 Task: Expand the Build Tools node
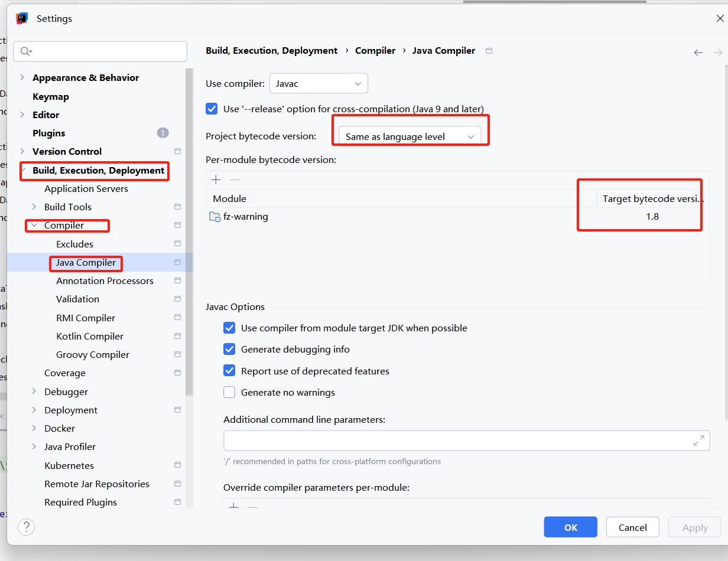click(x=34, y=207)
